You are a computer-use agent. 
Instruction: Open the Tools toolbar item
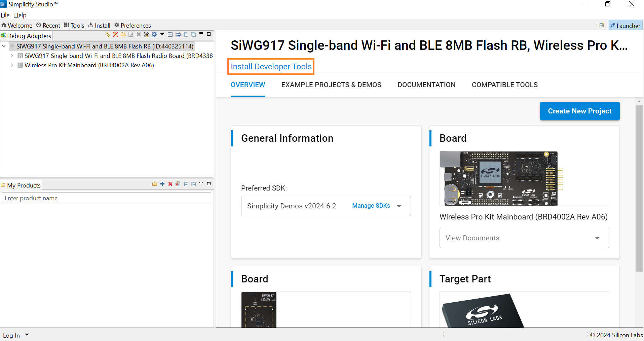pyautogui.click(x=74, y=25)
